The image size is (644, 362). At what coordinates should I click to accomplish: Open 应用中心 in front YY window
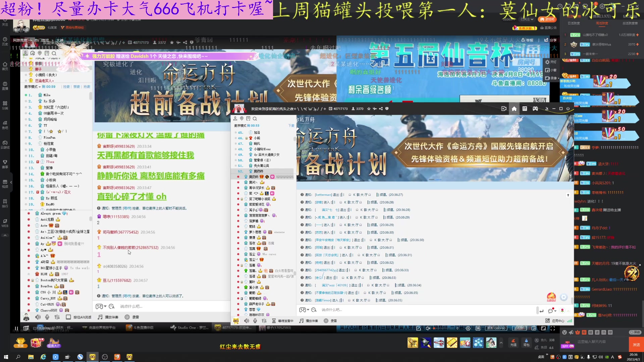(x=555, y=321)
